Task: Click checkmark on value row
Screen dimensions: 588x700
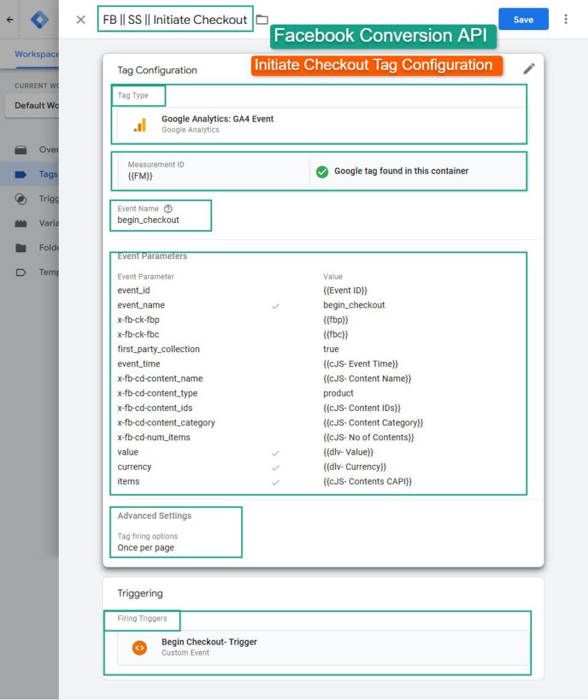Action: tap(276, 453)
